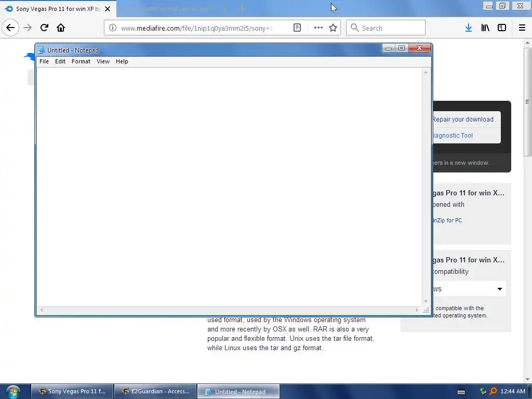The width and height of the screenshot is (532, 399).
Task: Click the WinZip for PC link
Action: 447,220
